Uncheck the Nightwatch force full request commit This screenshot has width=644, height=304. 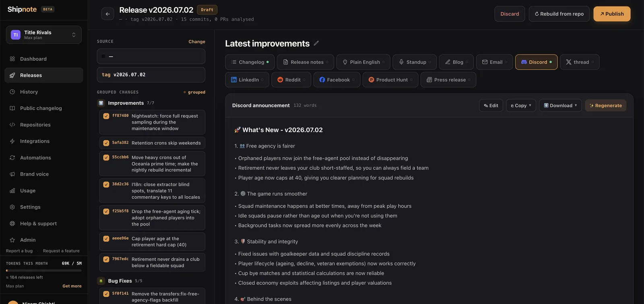tap(106, 116)
